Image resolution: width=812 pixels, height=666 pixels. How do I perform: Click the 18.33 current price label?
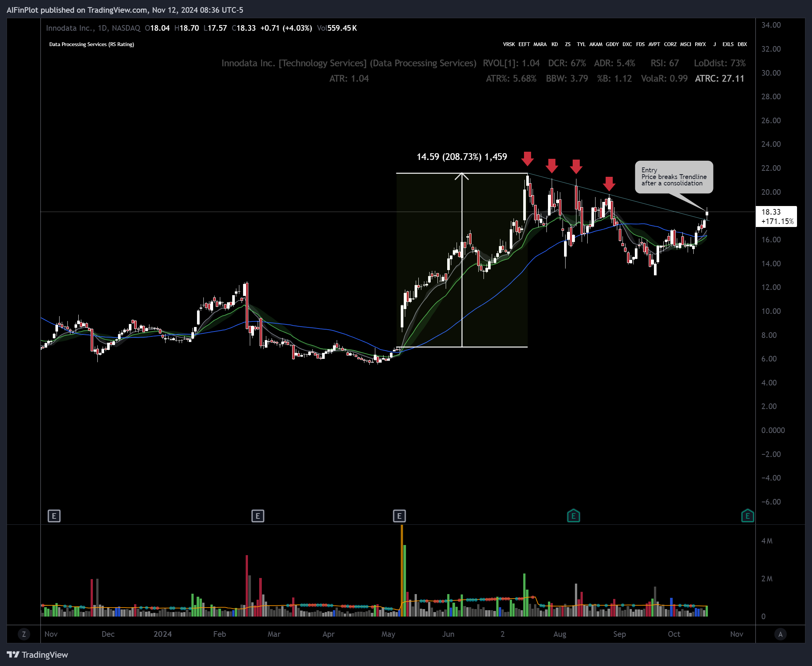point(771,212)
